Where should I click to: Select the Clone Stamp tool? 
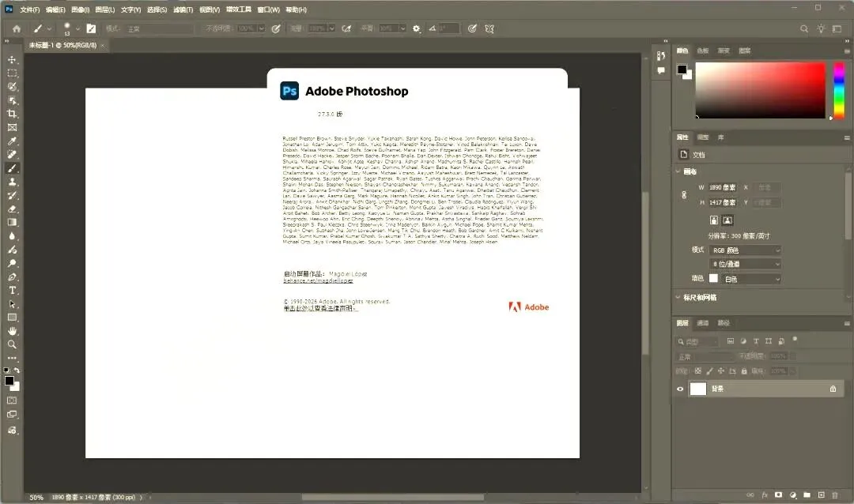12,182
